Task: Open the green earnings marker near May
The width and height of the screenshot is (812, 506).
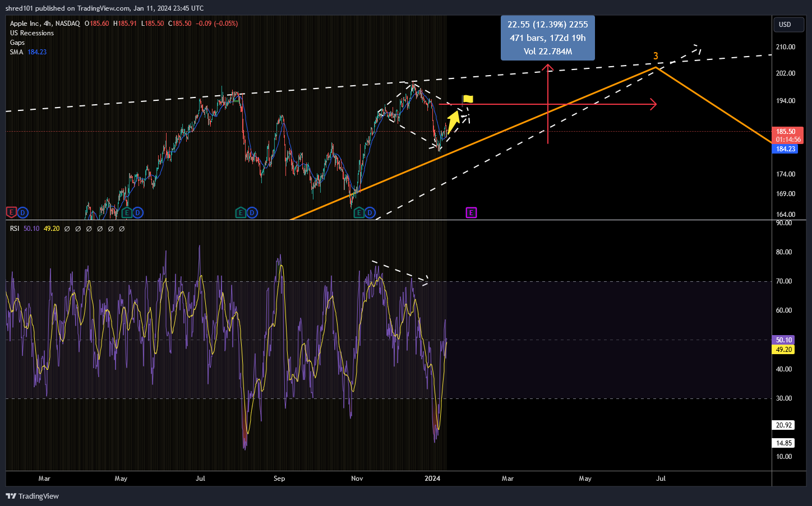Action: tap(127, 212)
